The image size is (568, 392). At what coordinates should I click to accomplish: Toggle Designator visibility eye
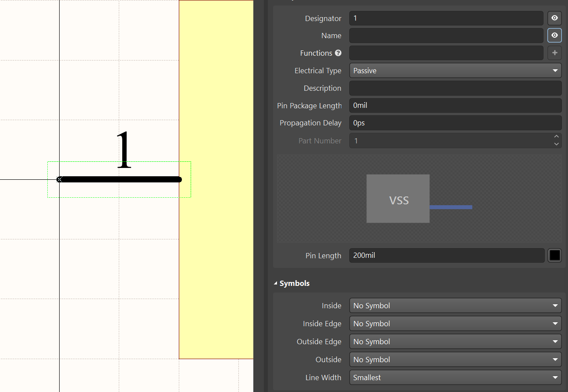pos(554,18)
